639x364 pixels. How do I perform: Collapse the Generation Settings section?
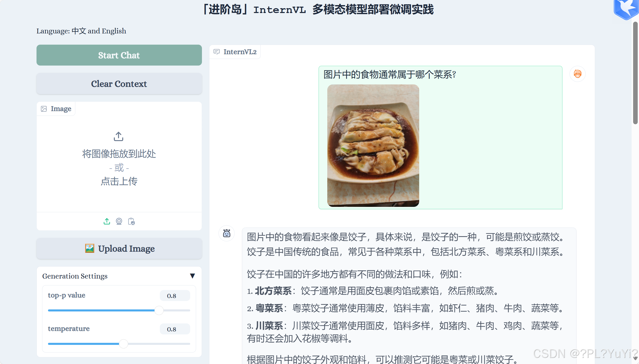pyautogui.click(x=192, y=276)
